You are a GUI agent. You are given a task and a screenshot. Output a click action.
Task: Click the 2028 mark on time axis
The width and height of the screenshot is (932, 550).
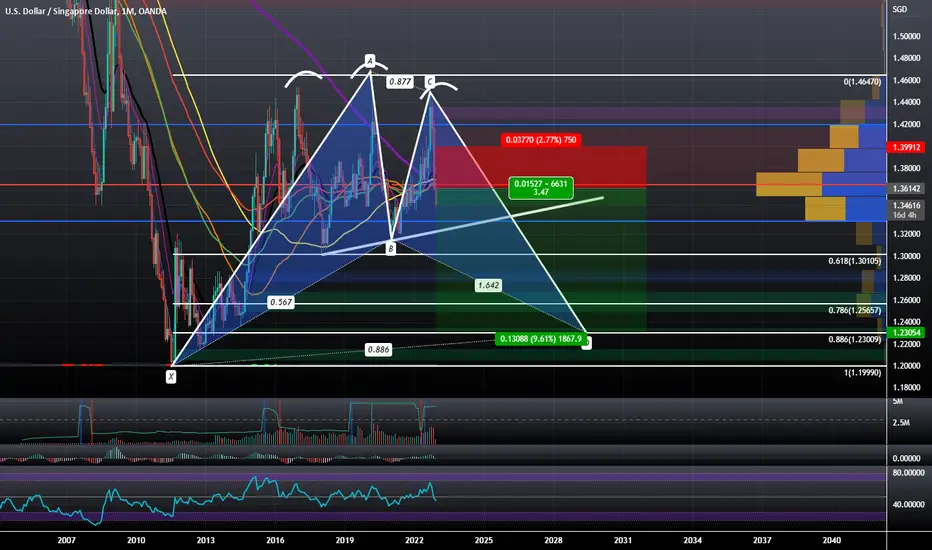tap(553, 540)
